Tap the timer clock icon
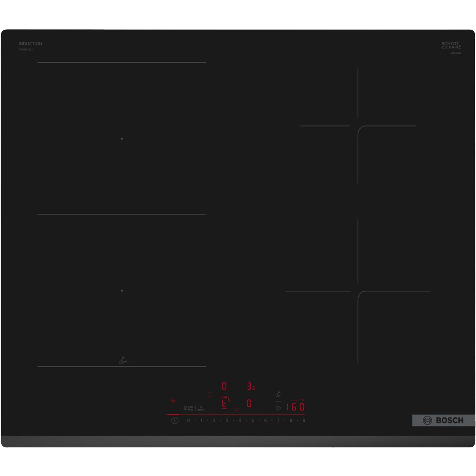 (278, 408)
